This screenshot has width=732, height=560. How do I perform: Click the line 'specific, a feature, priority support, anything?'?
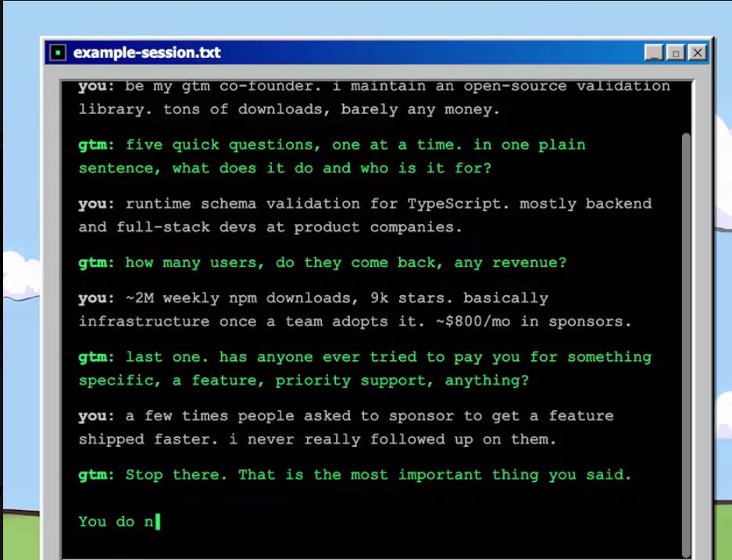point(304,381)
